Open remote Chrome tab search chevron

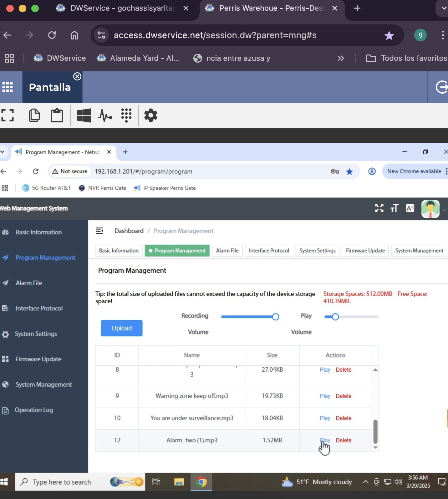click(x=3, y=152)
